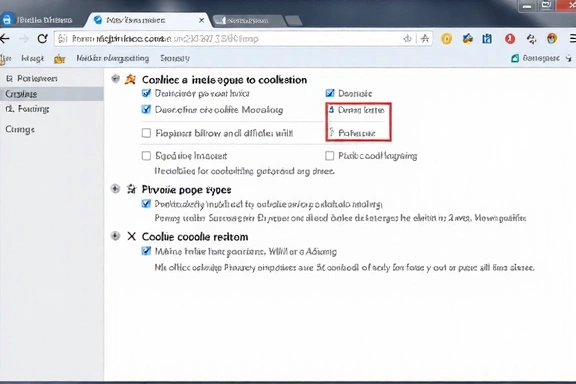Viewport: 576px width, 384px height.
Task: Enable the 'Plab cood lagning' checkbox
Action: tap(330, 156)
